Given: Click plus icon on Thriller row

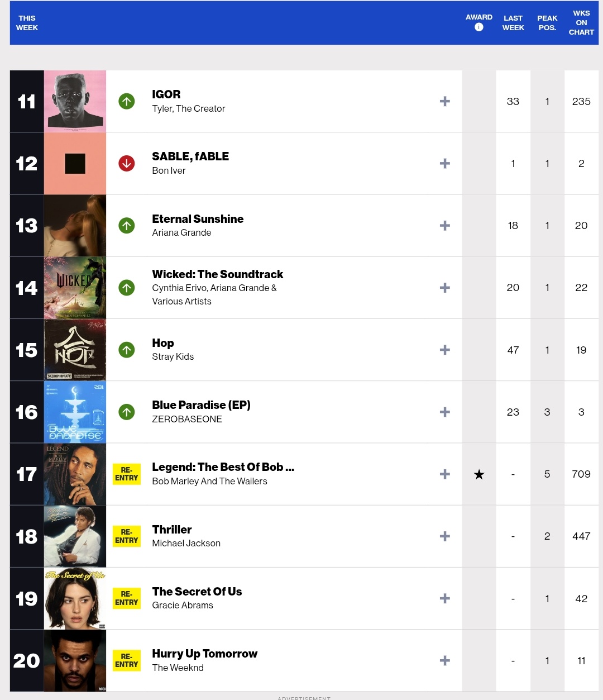Looking at the screenshot, I should [444, 536].
